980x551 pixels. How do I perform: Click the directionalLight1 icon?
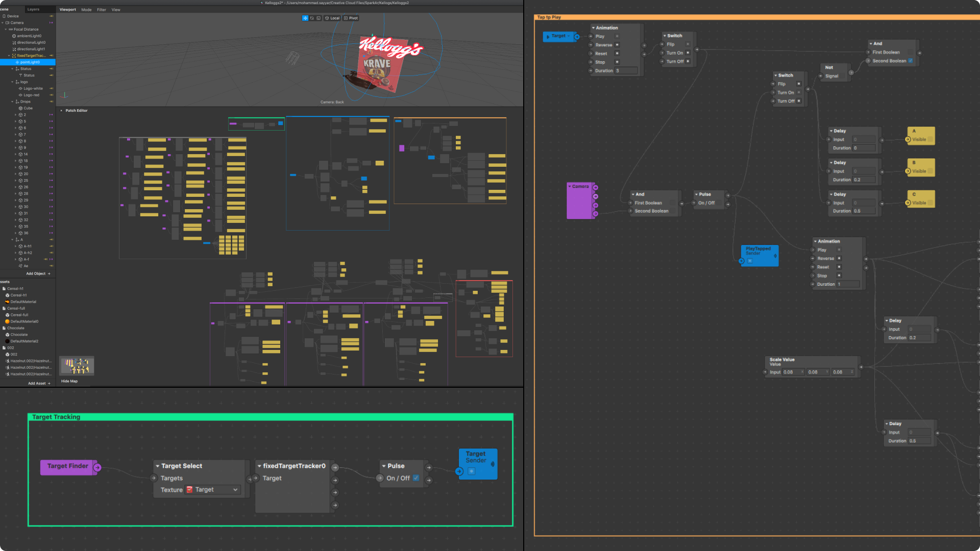14,49
